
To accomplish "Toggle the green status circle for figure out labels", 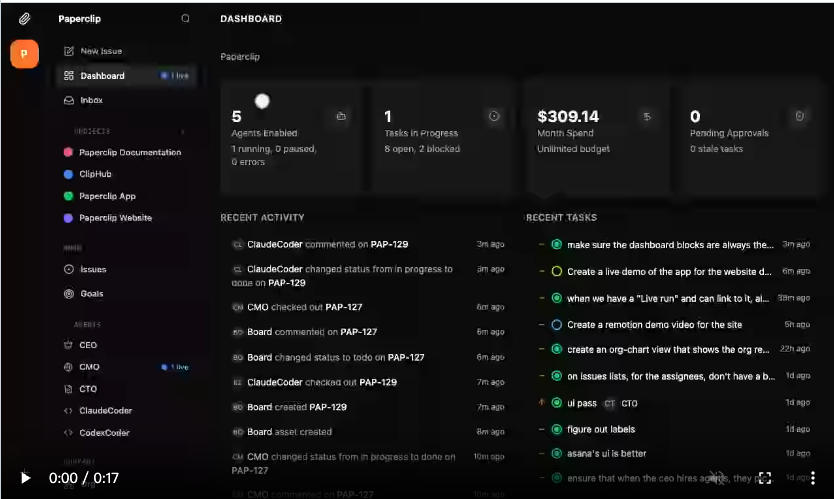I will click(556, 429).
